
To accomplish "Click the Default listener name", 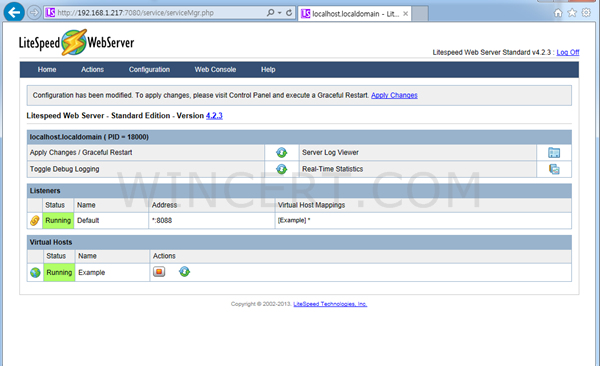I will (x=88, y=221).
